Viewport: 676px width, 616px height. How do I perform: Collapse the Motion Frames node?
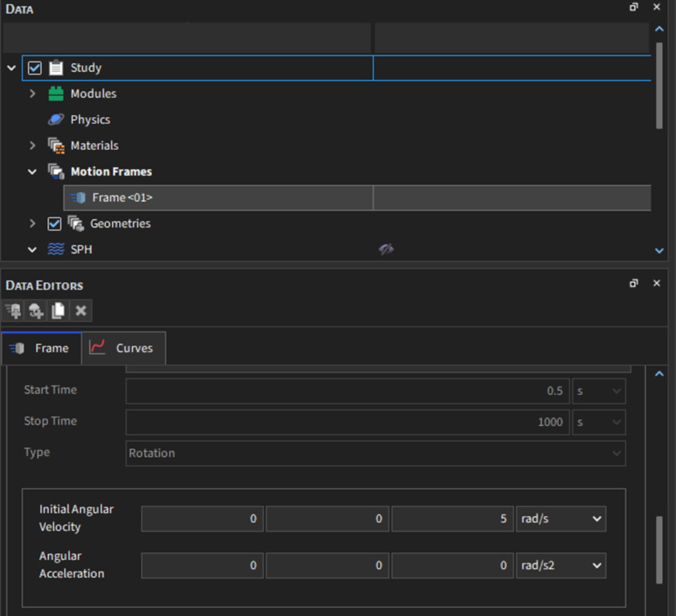(x=32, y=171)
